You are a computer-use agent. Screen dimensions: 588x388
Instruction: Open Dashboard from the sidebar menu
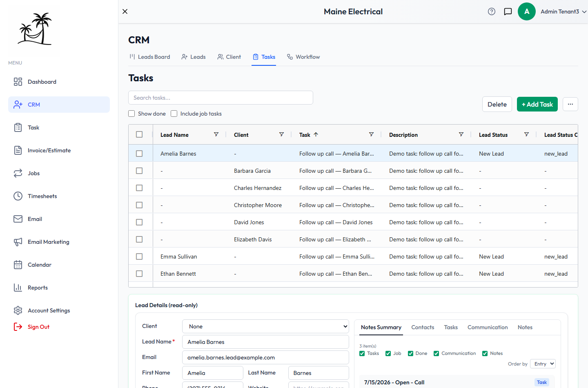[59, 82]
